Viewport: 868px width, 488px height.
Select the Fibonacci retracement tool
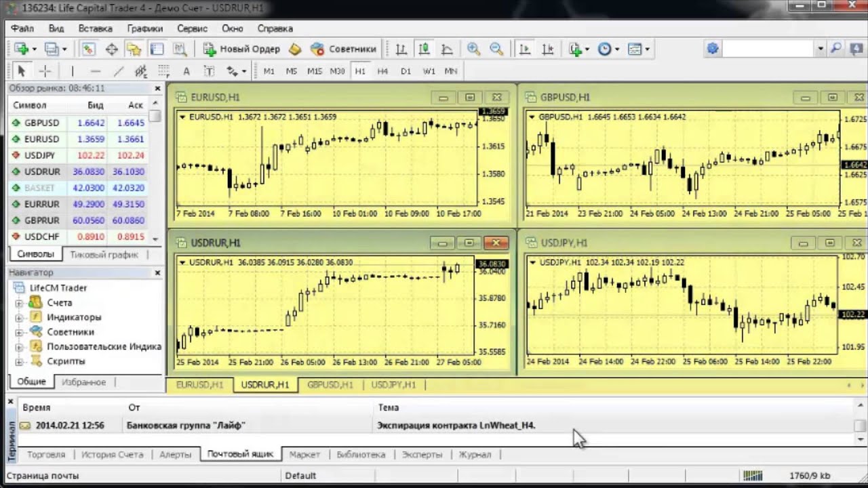coord(163,70)
